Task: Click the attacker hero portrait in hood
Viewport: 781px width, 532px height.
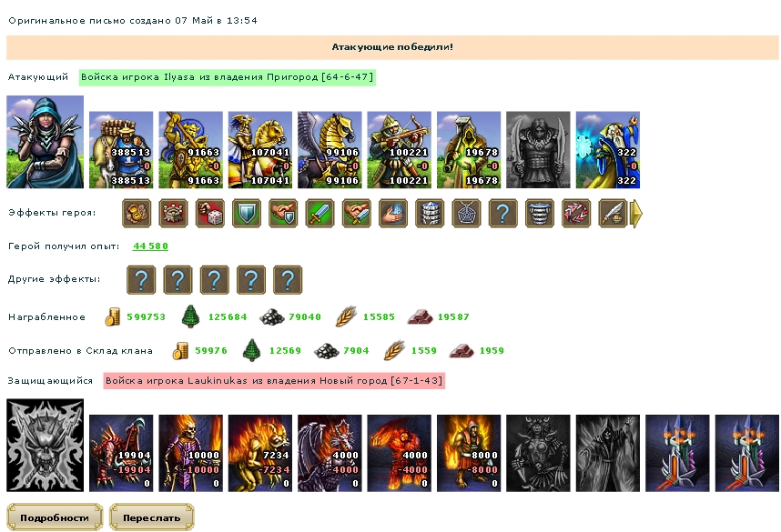Action: (x=45, y=142)
